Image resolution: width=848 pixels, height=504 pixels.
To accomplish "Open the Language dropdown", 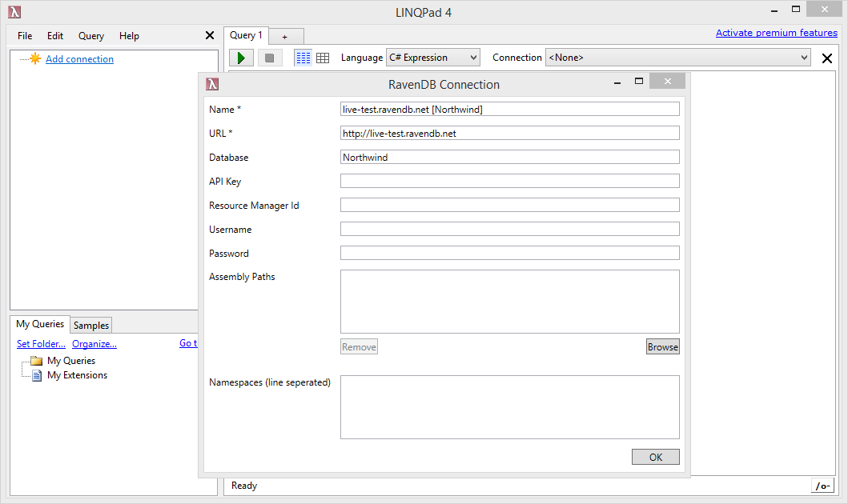I will pyautogui.click(x=432, y=58).
